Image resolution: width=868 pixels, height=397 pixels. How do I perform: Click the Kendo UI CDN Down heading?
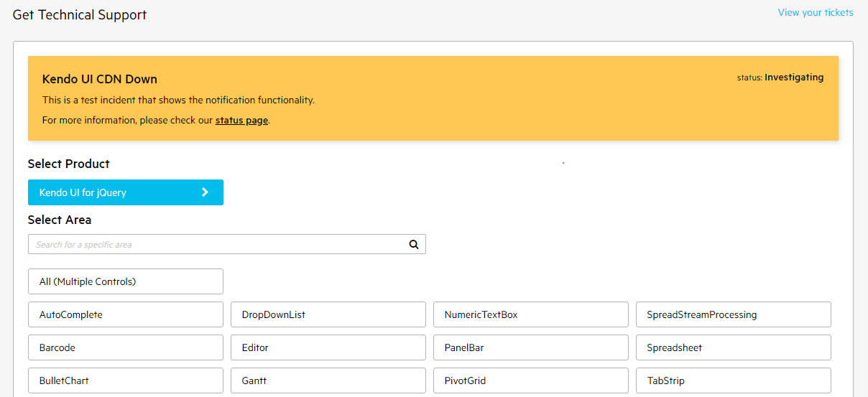tap(100, 79)
